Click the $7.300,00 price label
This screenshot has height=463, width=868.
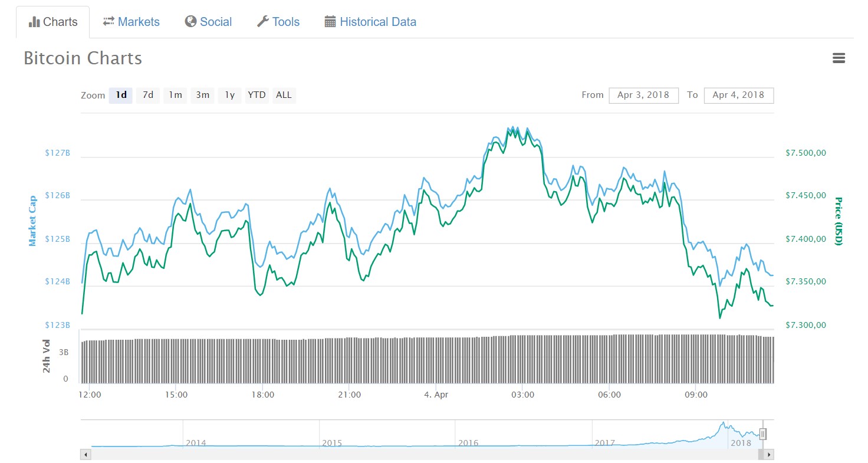click(805, 325)
